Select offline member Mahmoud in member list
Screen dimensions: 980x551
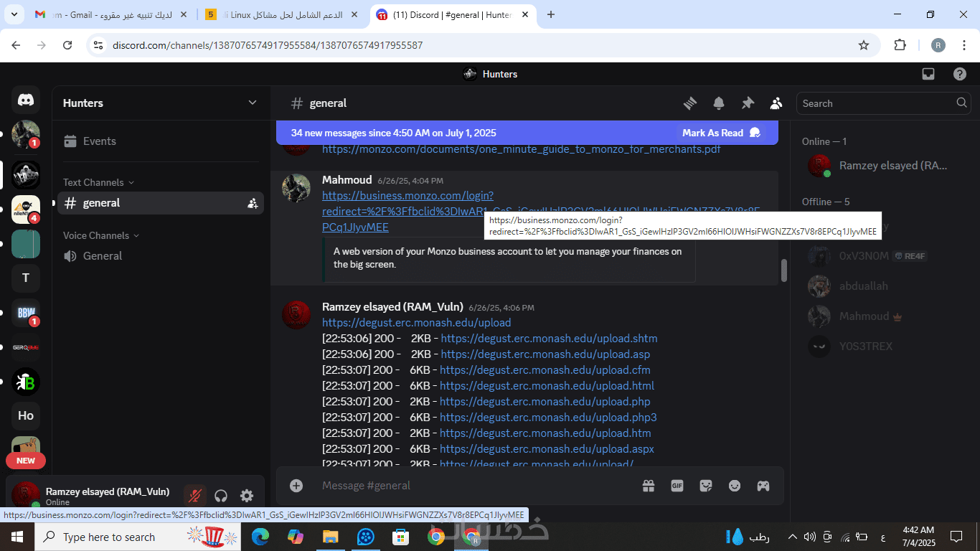(x=885, y=316)
